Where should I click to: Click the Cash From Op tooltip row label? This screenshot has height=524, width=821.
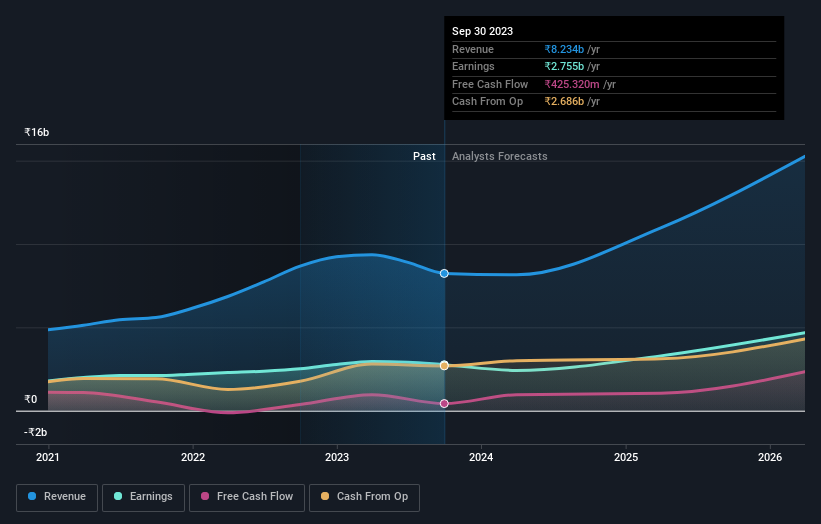(487, 102)
